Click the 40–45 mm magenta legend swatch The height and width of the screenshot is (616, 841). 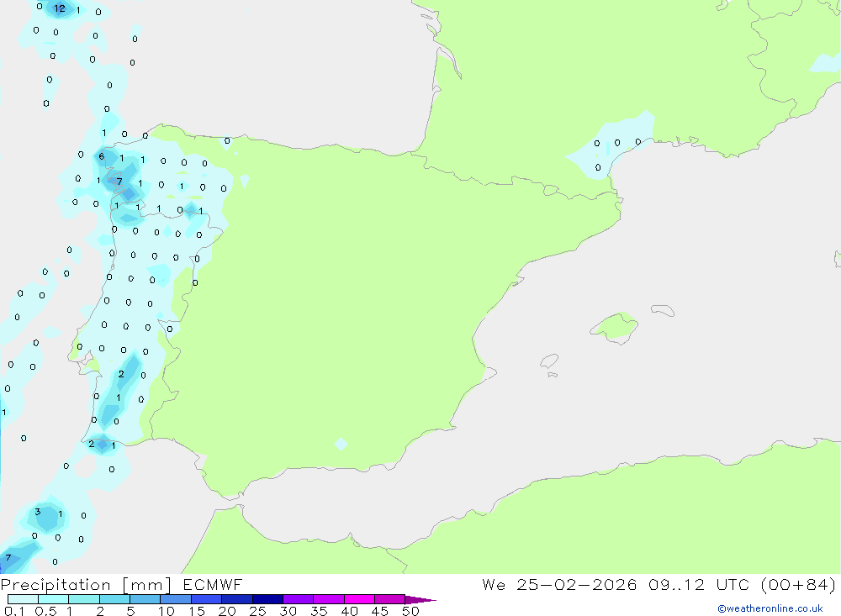pos(359,599)
